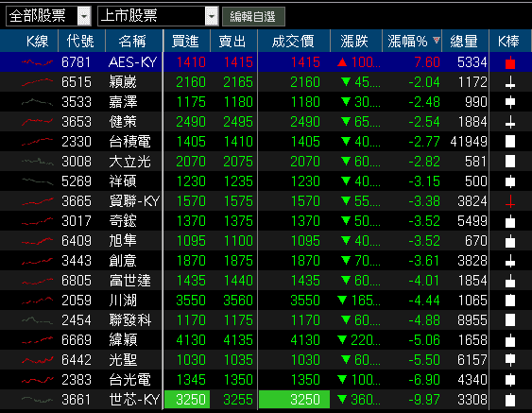Image resolution: width=532 pixels, height=413 pixels.
Task: Open the K-line sparkline for 2454 聯發科
Action: click(x=37, y=320)
